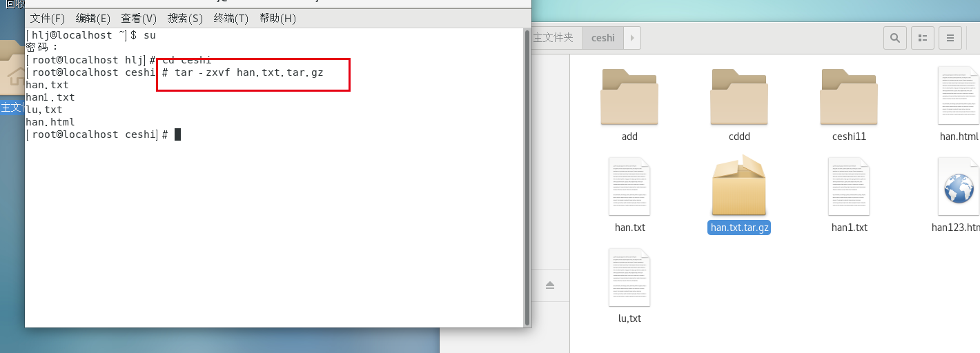Select the cddd folder icon
This screenshot has width=980, height=353.
coord(739,96)
